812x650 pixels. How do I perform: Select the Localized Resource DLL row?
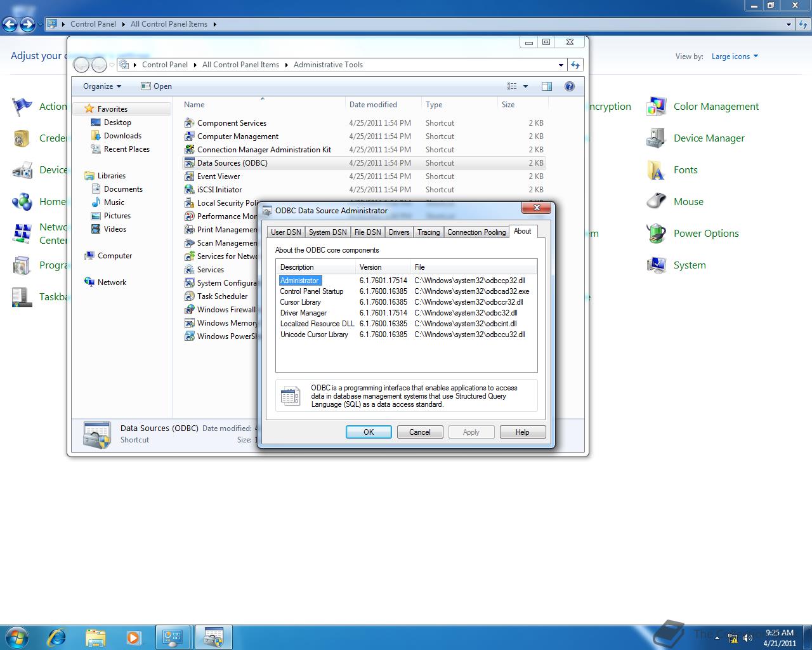(406, 324)
